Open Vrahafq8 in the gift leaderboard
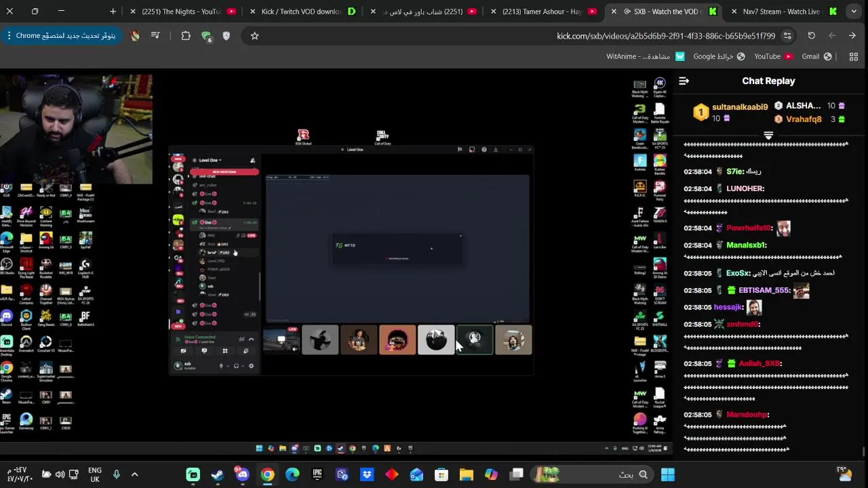868x488 pixels. click(804, 119)
